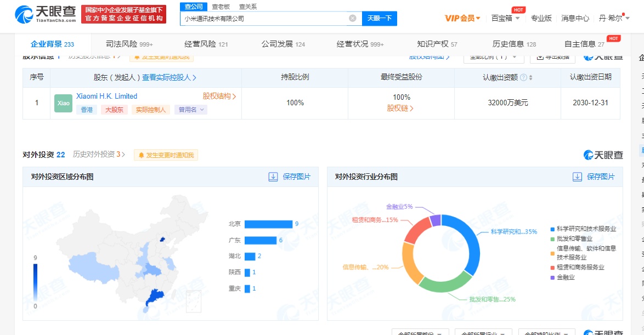
Task: Click the download icon of the industry chart
Action: 577,177
